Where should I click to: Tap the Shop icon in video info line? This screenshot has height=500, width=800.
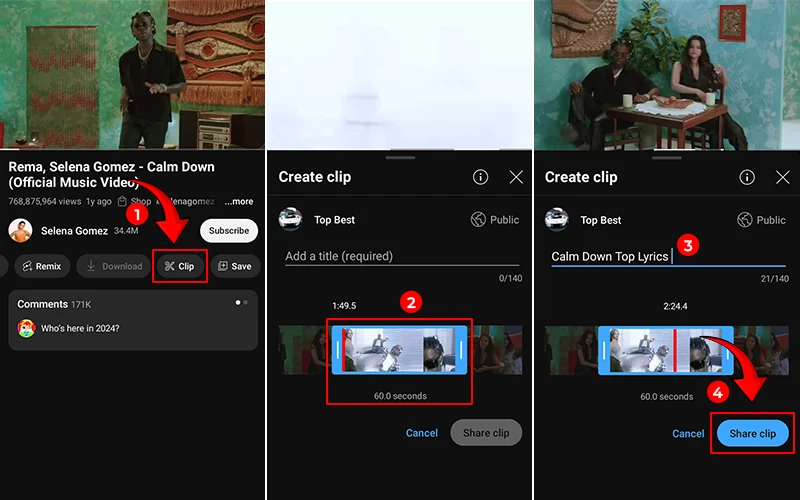pyautogui.click(x=122, y=202)
